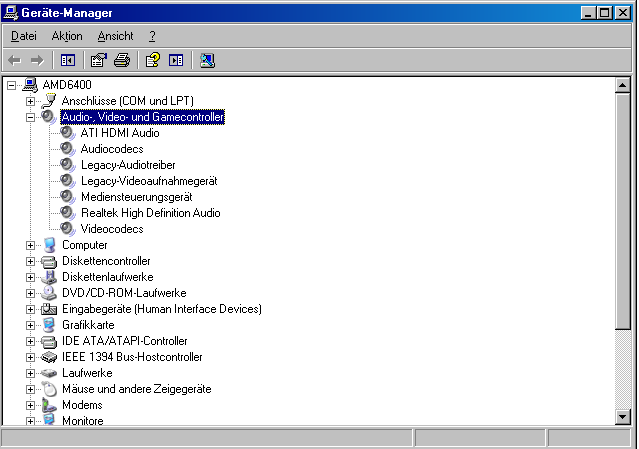
Task: Click the Laufwerke drive icon
Action: coord(49,373)
